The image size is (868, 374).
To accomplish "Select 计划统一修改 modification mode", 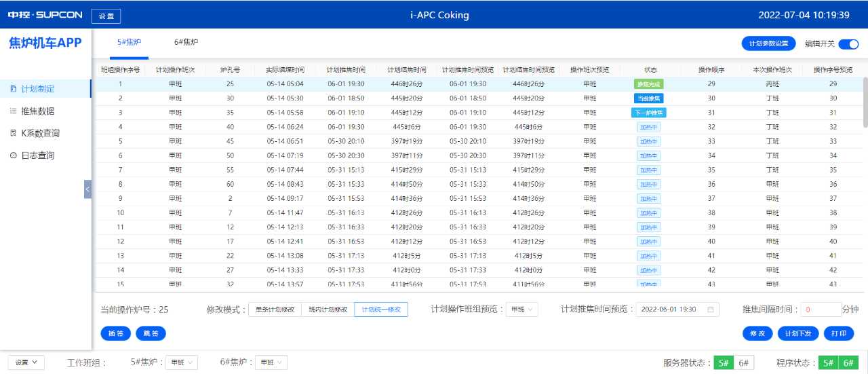I will coord(381,310).
